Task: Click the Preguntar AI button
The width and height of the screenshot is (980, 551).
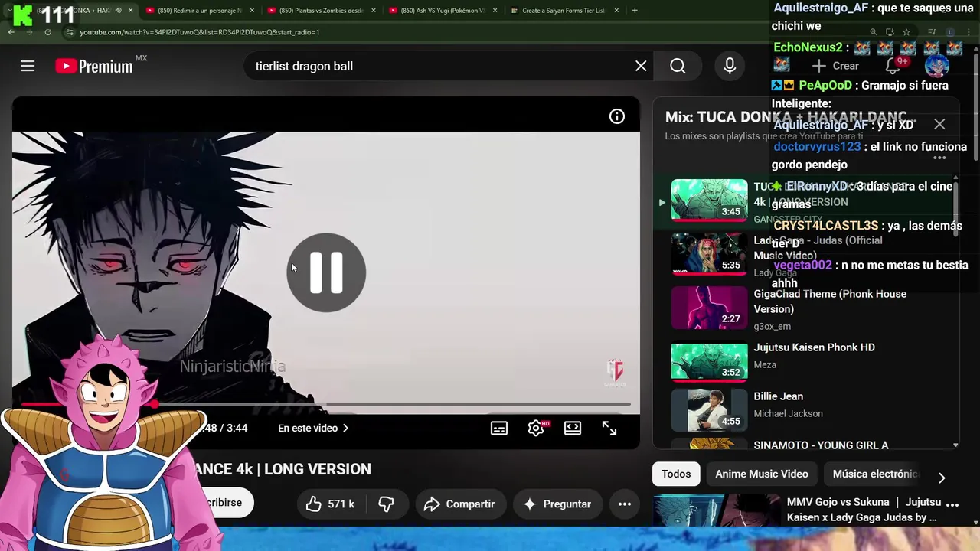Action: (557, 504)
